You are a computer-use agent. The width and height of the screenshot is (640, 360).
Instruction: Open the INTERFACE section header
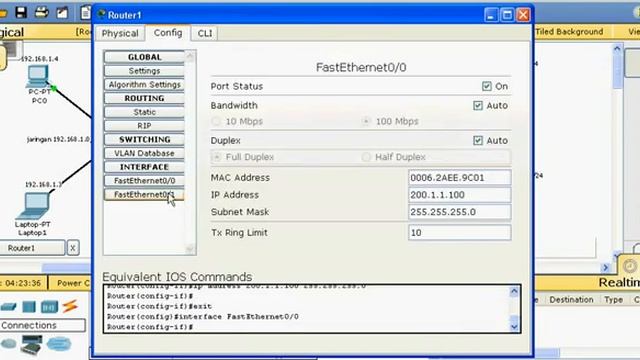click(144, 167)
